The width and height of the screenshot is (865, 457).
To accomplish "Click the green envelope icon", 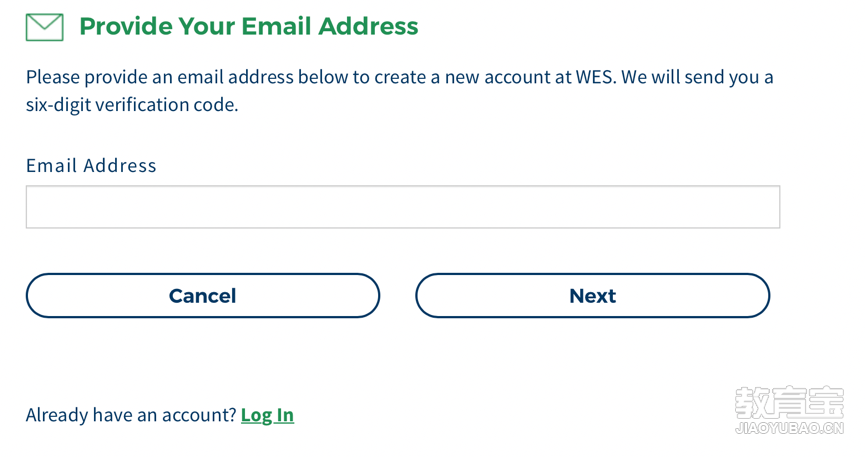I will coord(45,27).
